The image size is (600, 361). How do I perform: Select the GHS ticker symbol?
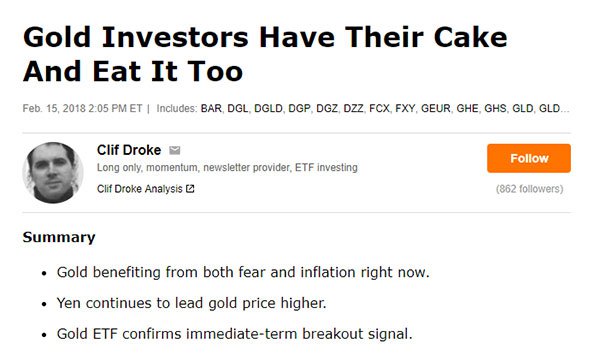point(495,109)
